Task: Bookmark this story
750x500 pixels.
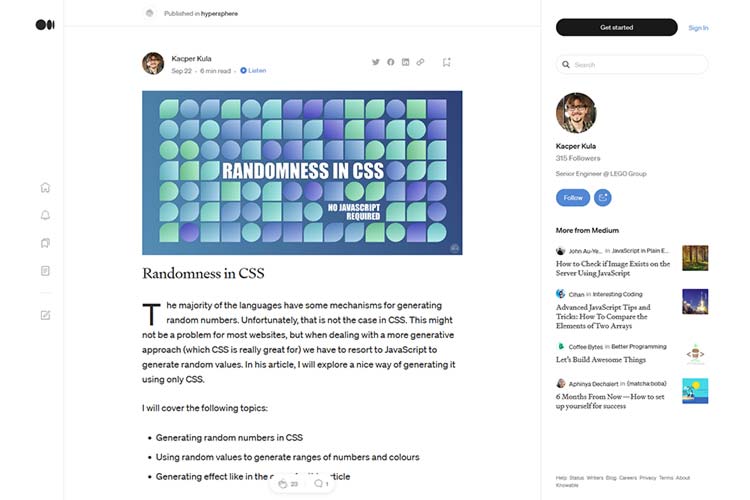Action: point(447,62)
